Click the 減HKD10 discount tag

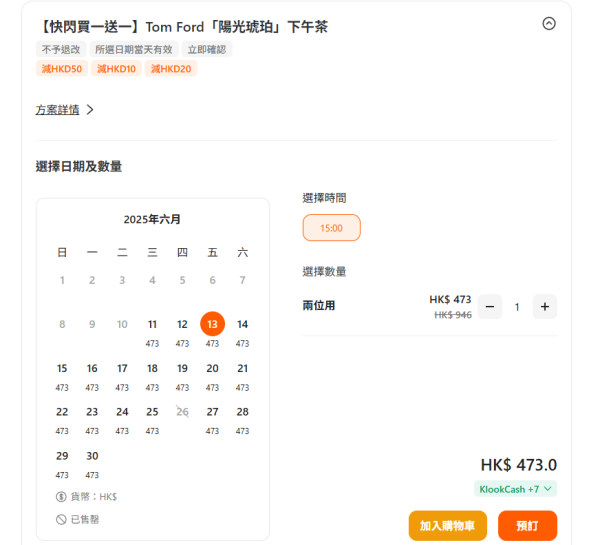(x=116, y=69)
